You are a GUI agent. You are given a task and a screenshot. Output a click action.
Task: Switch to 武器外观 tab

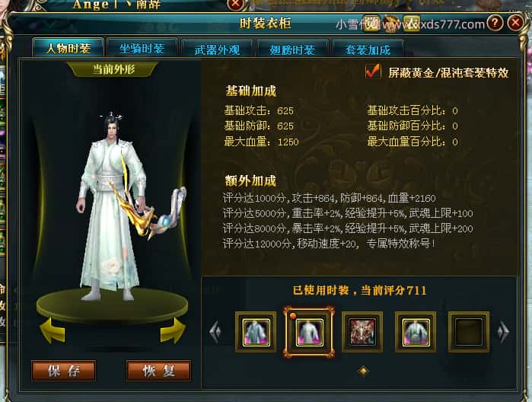(217, 49)
